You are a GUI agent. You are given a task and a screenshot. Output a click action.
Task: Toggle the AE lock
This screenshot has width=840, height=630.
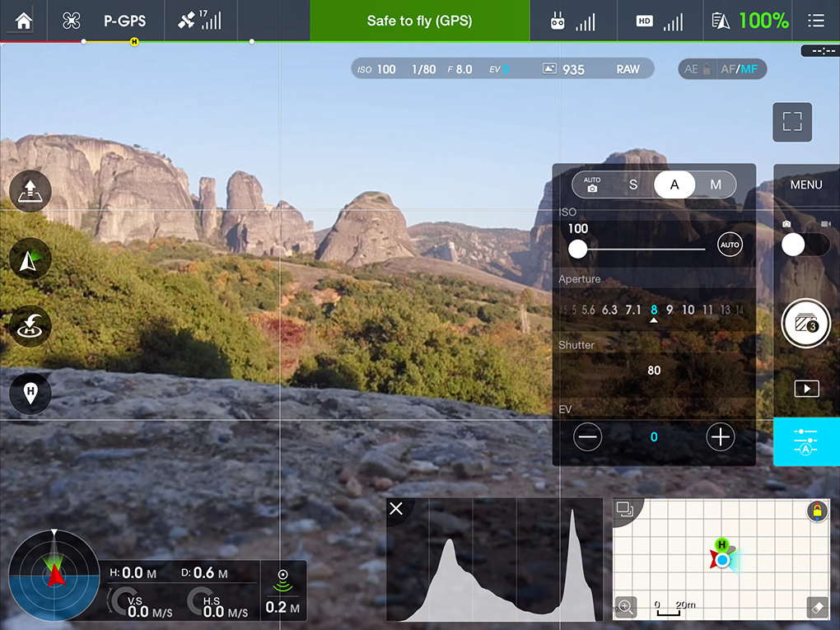pyautogui.click(x=697, y=69)
